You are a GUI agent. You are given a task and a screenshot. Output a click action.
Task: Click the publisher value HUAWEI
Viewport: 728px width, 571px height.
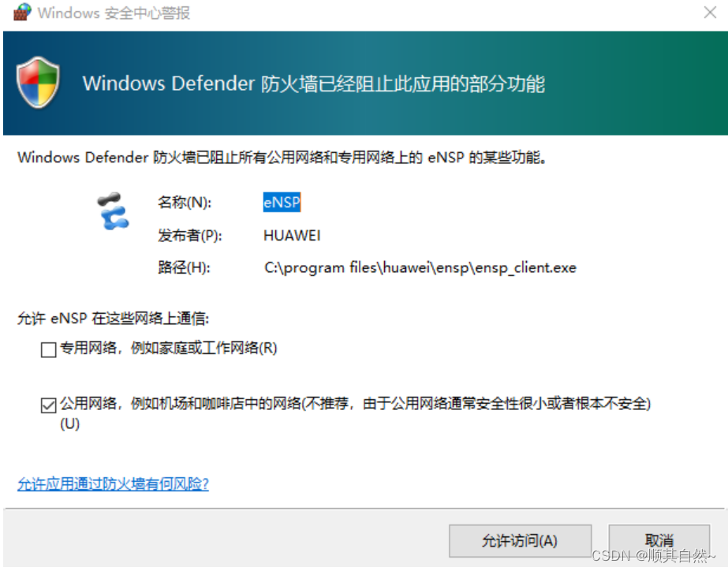[x=292, y=235]
